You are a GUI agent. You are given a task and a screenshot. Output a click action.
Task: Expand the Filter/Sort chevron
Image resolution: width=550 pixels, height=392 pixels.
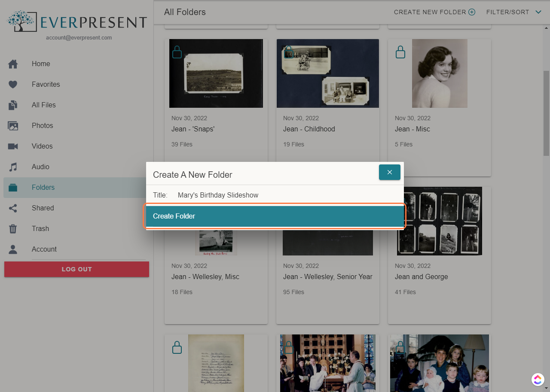(x=538, y=12)
